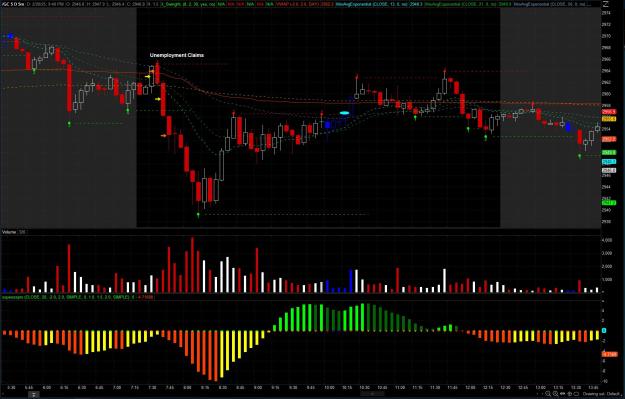
Task: Click the 4,000 volume axis value
Action: coord(607,240)
